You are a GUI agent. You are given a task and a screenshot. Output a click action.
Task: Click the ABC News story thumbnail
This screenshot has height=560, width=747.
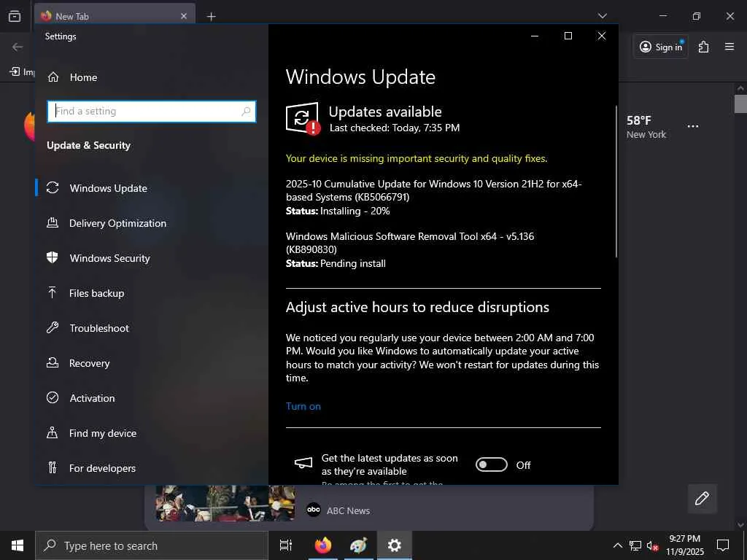[x=225, y=503]
